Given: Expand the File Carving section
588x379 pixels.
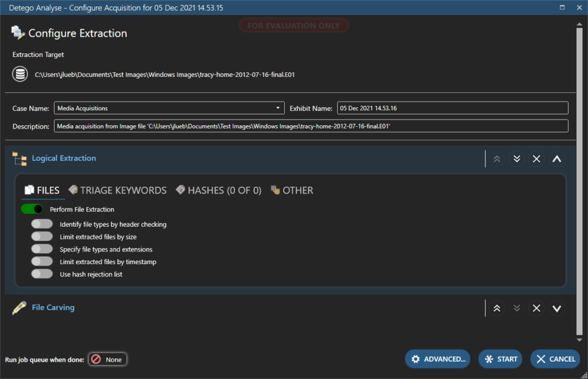Looking at the screenshot, I should 557,308.
